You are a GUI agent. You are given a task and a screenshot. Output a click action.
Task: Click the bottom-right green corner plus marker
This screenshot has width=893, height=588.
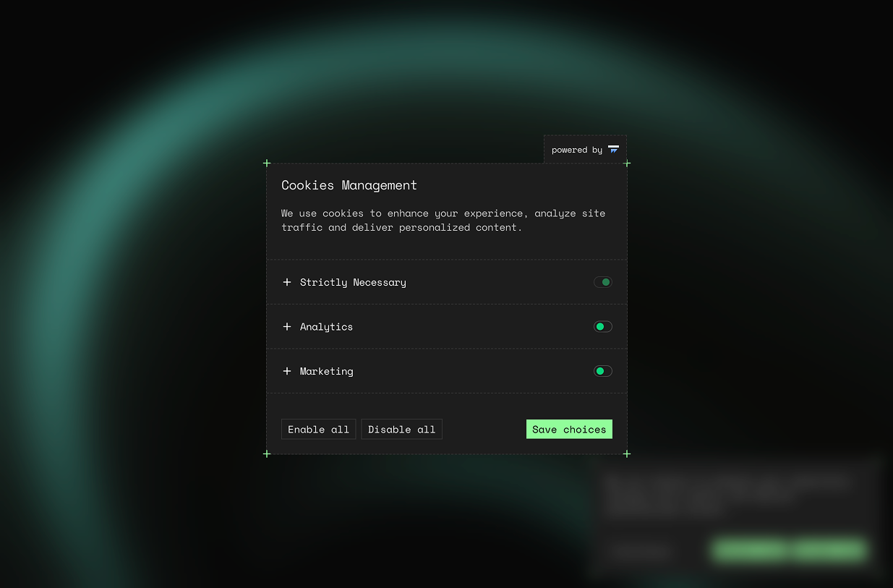pos(627,454)
